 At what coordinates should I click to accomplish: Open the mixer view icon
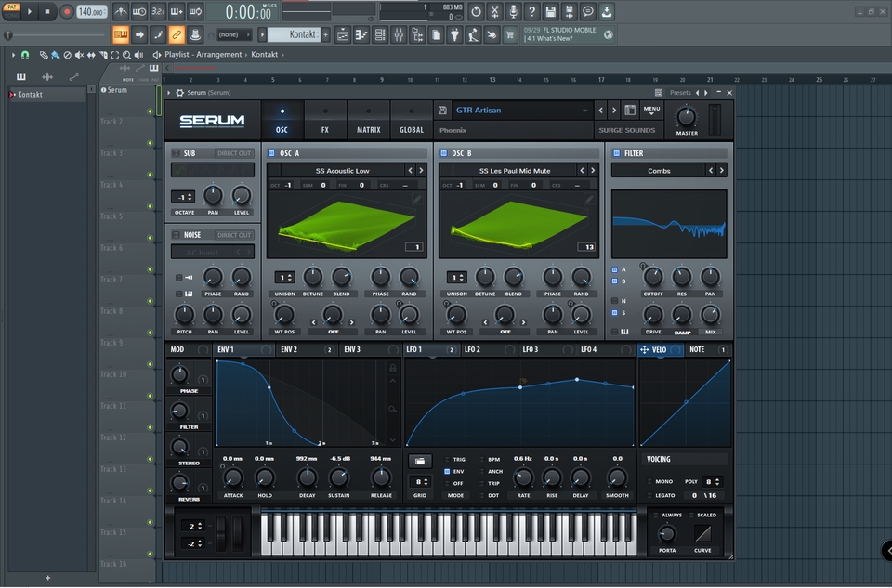[x=399, y=35]
